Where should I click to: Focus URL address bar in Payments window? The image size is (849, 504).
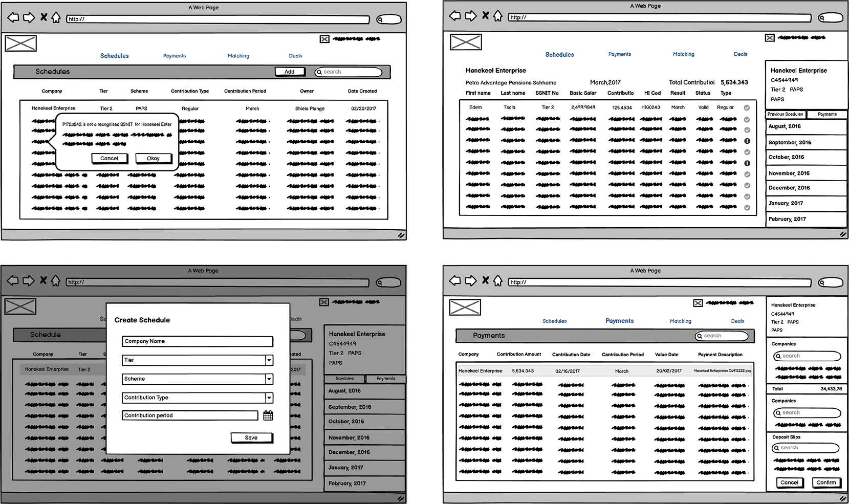(660, 282)
